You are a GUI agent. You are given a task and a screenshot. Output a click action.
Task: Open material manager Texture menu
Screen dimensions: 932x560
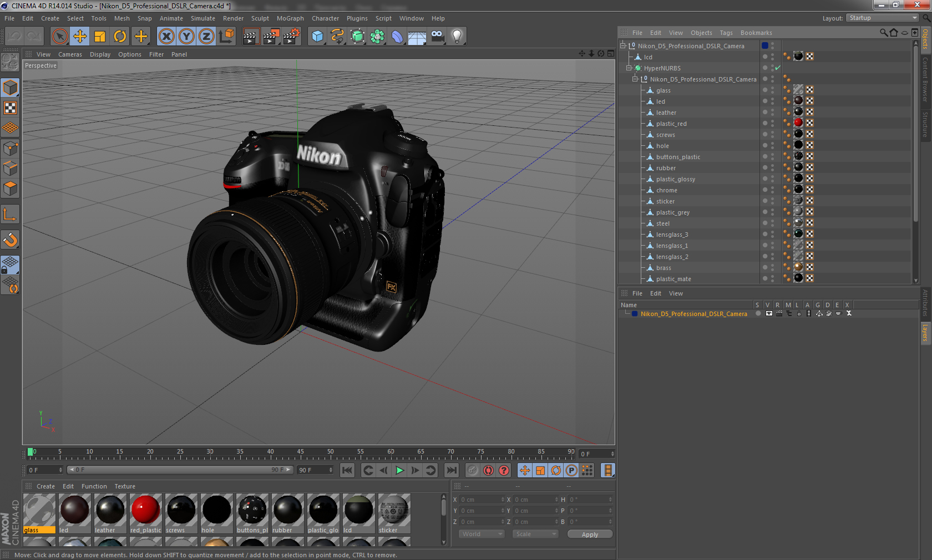coord(125,486)
